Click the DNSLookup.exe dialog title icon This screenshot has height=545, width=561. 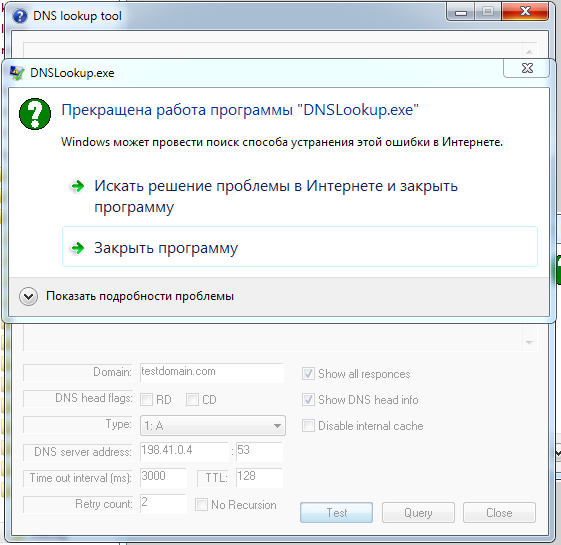[x=16, y=73]
